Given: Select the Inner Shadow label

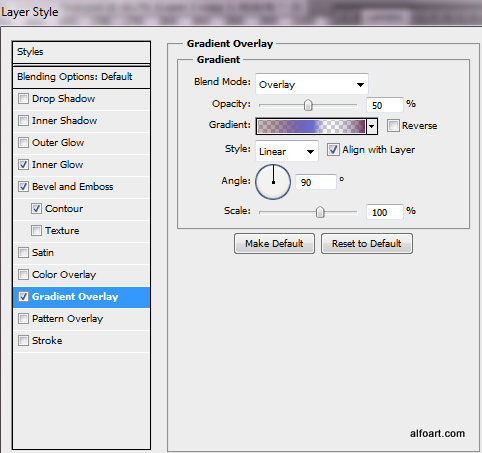Looking at the screenshot, I should [x=64, y=121].
